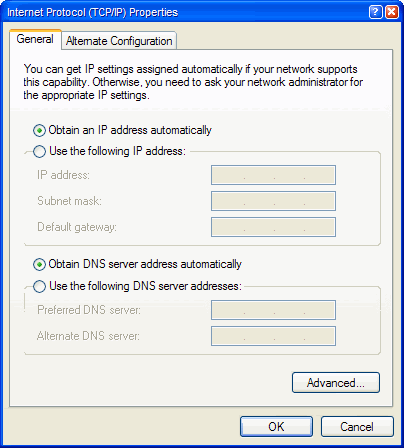
Task: Click the Subnet mask field
Action: [x=273, y=201]
